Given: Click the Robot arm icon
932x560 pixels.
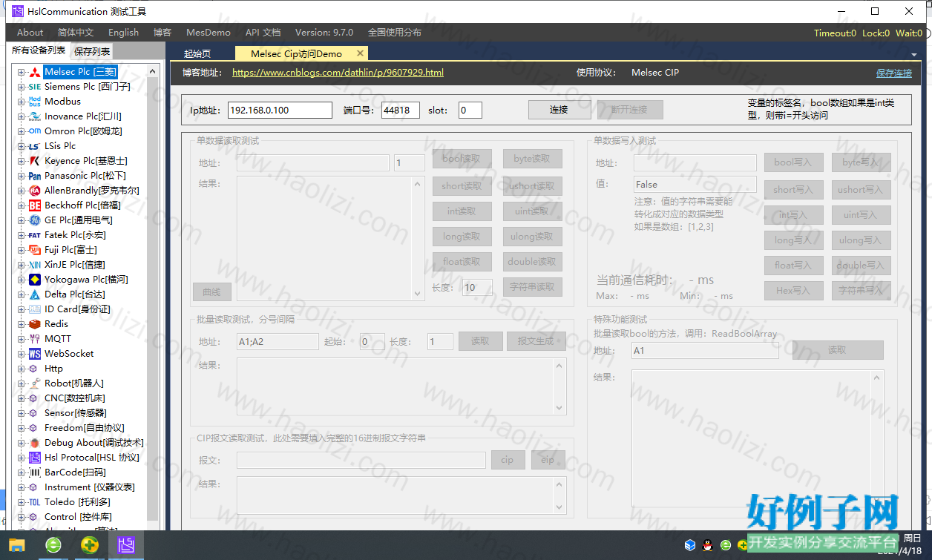Looking at the screenshot, I should tap(34, 383).
